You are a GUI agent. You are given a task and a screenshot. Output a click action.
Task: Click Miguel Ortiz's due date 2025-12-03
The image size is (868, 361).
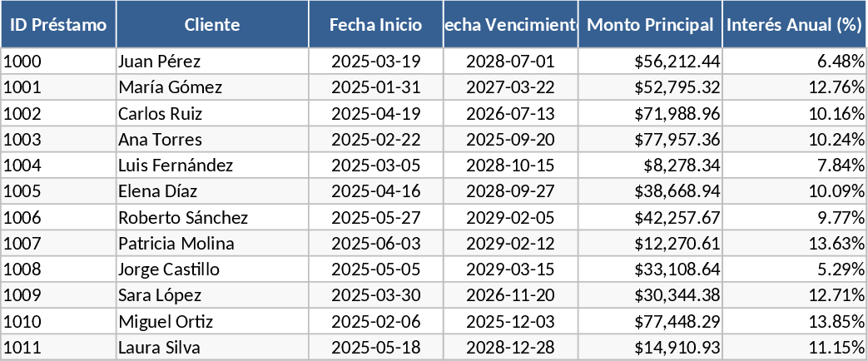coord(510,322)
